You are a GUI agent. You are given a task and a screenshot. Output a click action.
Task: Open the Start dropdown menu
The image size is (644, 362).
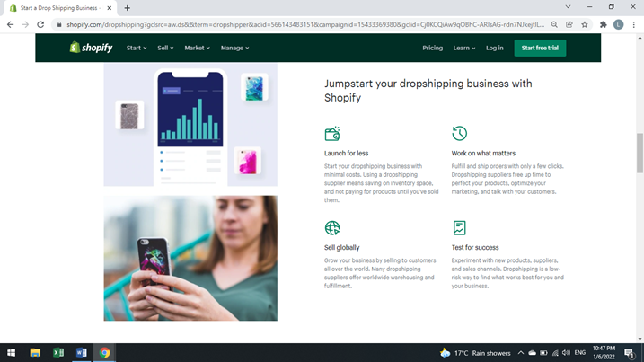pyautogui.click(x=137, y=49)
